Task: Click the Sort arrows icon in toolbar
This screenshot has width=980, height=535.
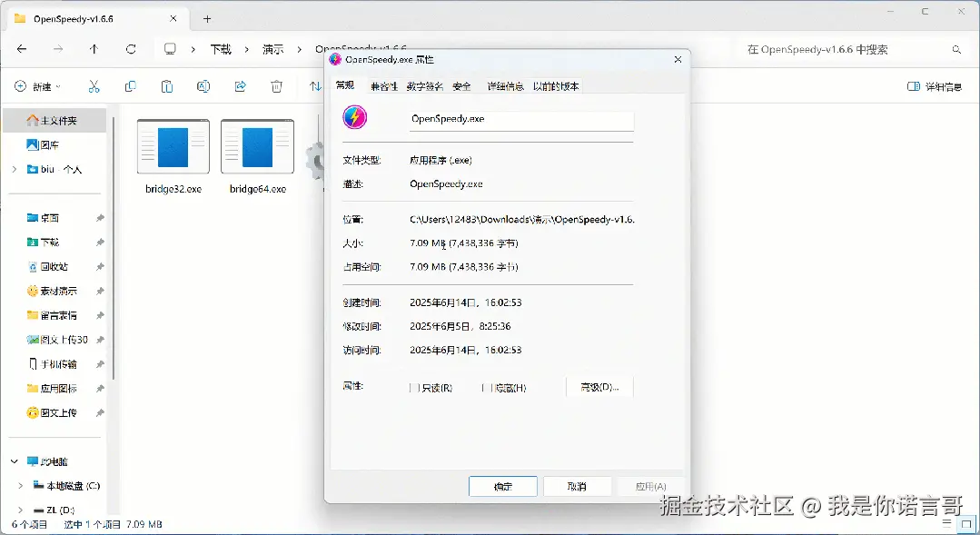Action: point(316,86)
